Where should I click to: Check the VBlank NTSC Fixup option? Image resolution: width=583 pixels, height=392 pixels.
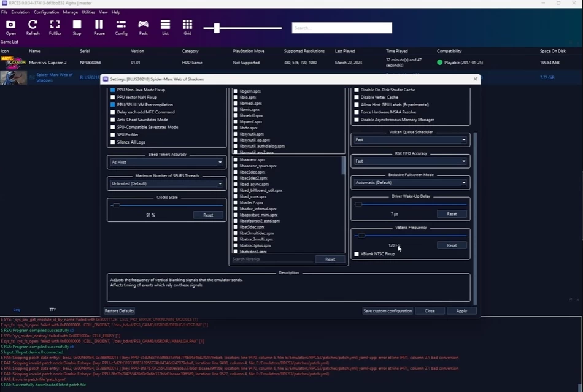point(357,253)
